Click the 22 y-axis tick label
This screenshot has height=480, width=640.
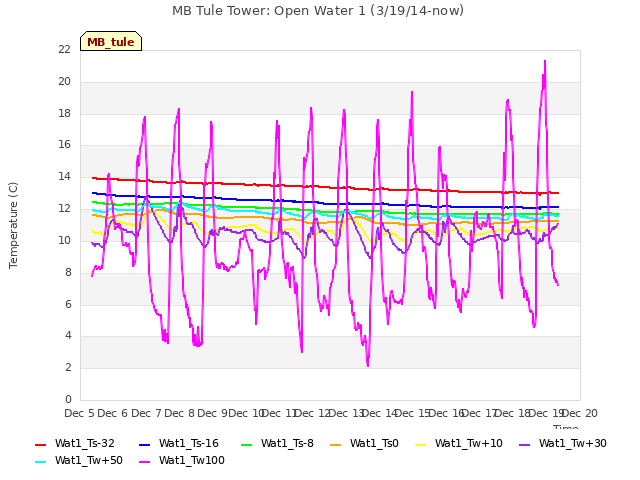[x=64, y=49]
